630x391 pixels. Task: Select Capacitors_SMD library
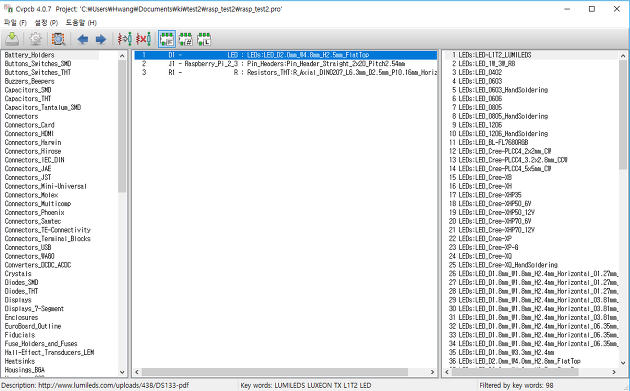(28, 90)
